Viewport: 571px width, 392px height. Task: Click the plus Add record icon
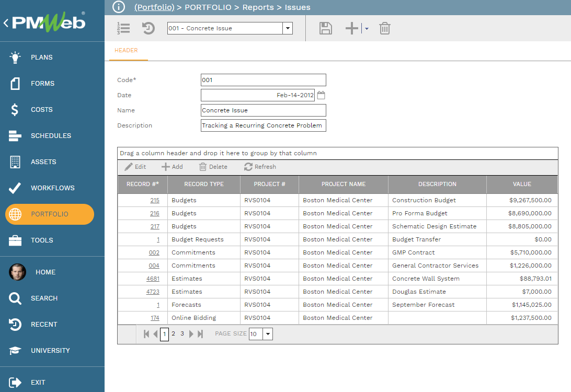[352, 28]
